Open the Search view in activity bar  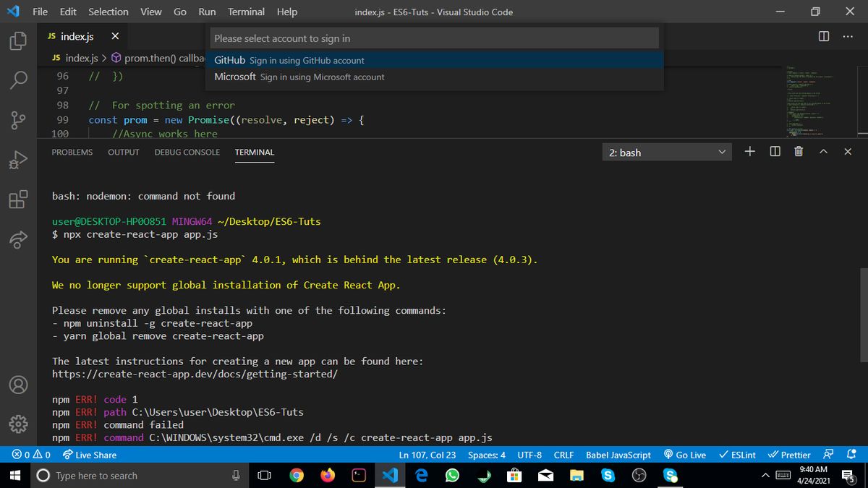(x=19, y=80)
